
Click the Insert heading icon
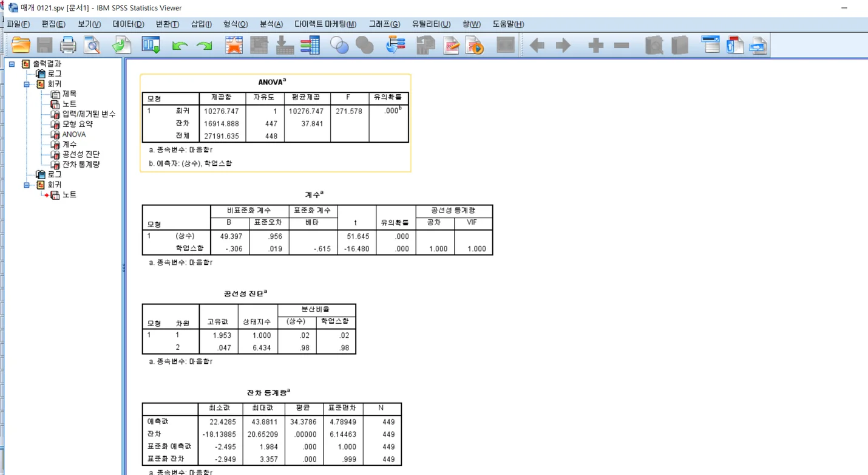point(710,45)
